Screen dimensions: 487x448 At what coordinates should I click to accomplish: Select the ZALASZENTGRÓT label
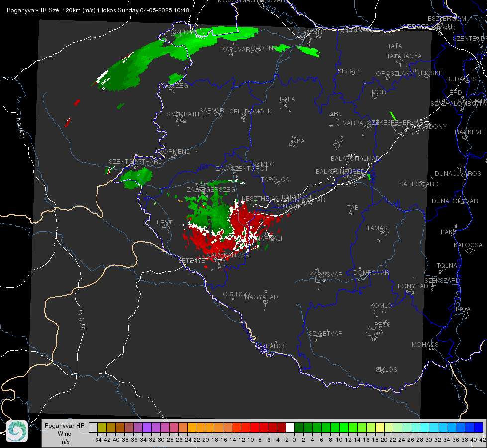pyautogui.click(x=242, y=169)
